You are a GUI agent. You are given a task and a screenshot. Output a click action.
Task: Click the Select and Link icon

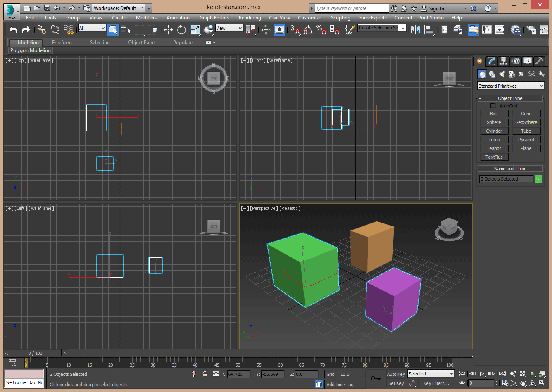click(42, 29)
